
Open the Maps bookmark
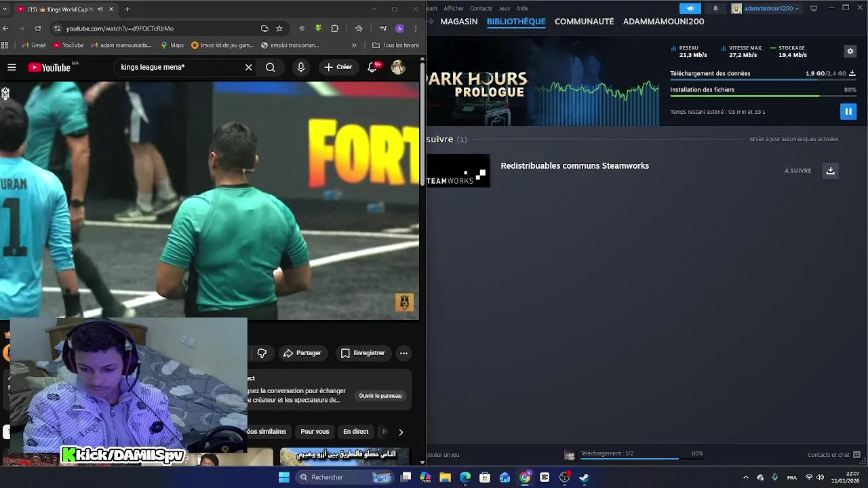(172, 45)
